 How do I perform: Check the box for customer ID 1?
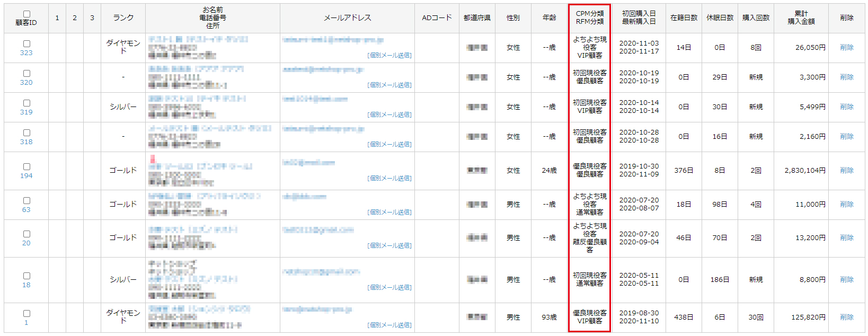click(26, 313)
